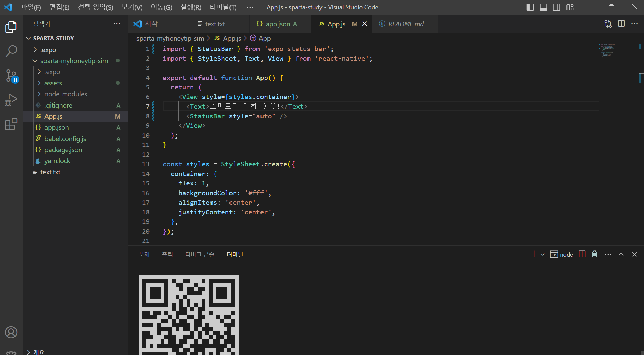Open Explorer panel more actions menu
644x355 pixels.
point(117,24)
